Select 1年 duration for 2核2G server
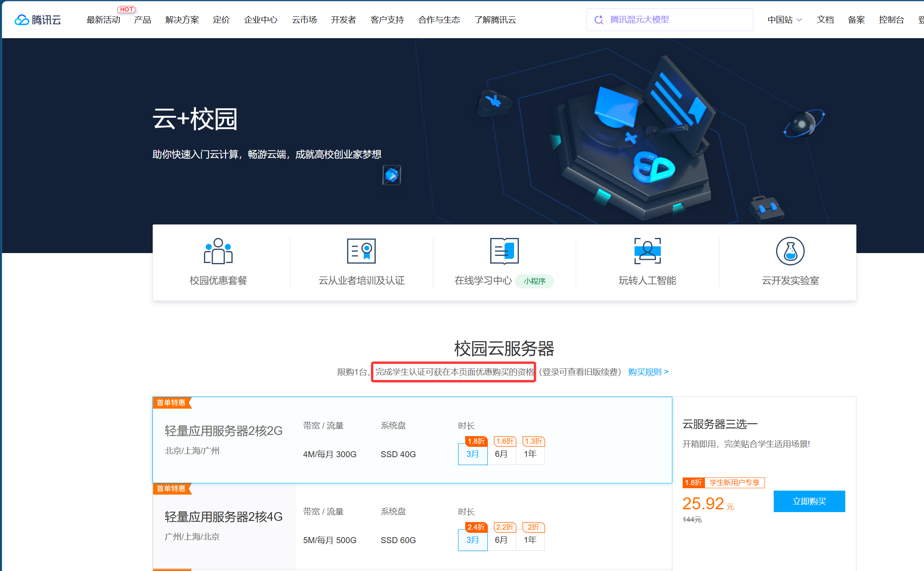The width and height of the screenshot is (924, 571). 530,454
